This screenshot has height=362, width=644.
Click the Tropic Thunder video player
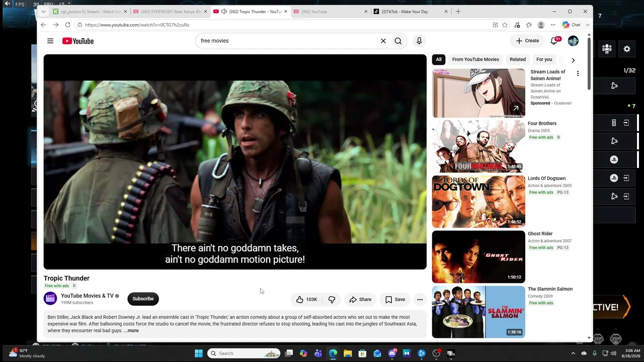(235, 162)
